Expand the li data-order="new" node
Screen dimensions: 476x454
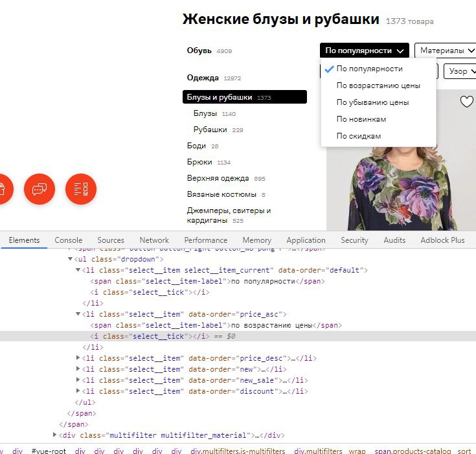click(x=78, y=369)
